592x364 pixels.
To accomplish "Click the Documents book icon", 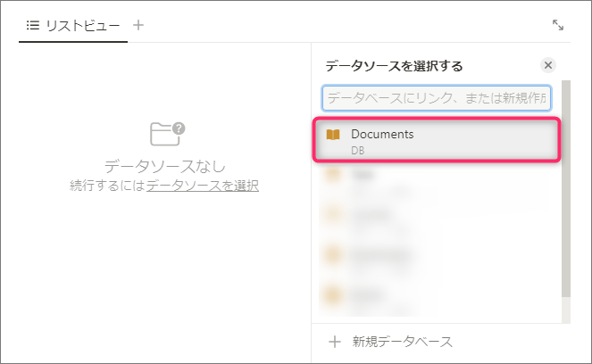I will pyautogui.click(x=333, y=135).
